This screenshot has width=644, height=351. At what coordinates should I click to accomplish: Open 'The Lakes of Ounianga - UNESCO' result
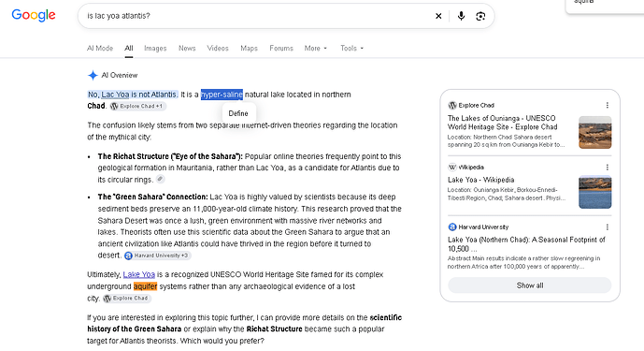pos(502,123)
